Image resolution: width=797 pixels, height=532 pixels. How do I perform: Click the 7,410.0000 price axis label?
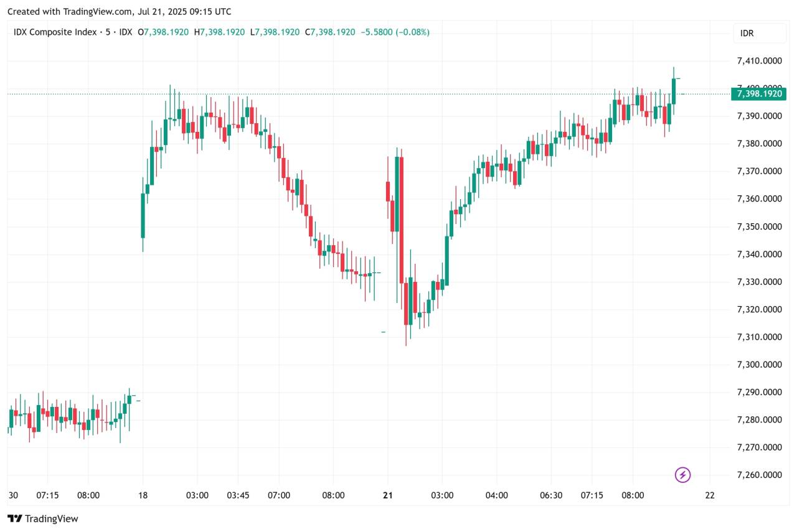[x=759, y=61]
